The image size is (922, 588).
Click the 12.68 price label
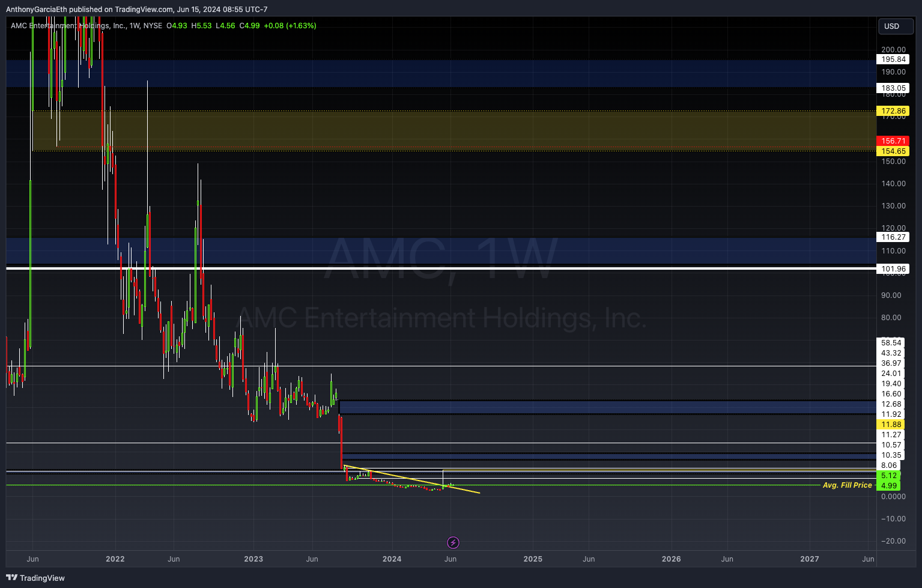[x=891, y=404]
